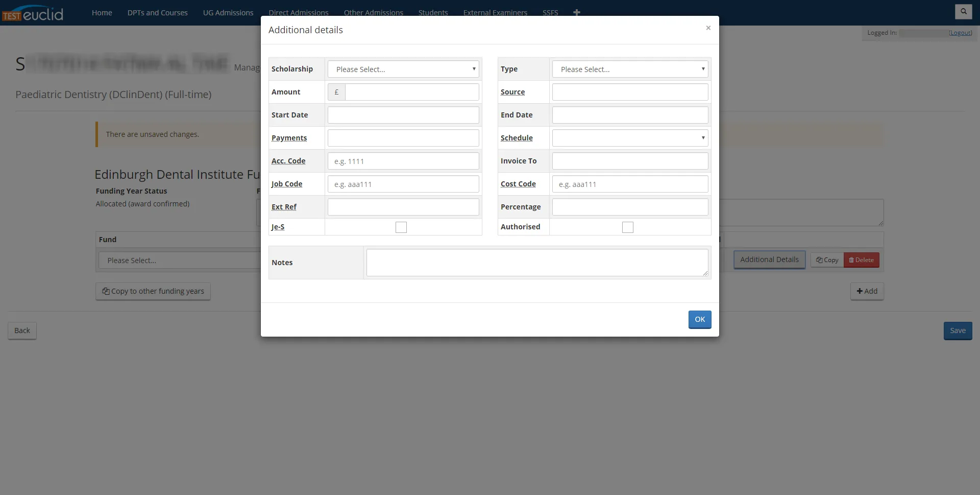Viewport: 980px width, 495px height.
Task: Focus the Acc. Code input field
Action: click(403, 161)
